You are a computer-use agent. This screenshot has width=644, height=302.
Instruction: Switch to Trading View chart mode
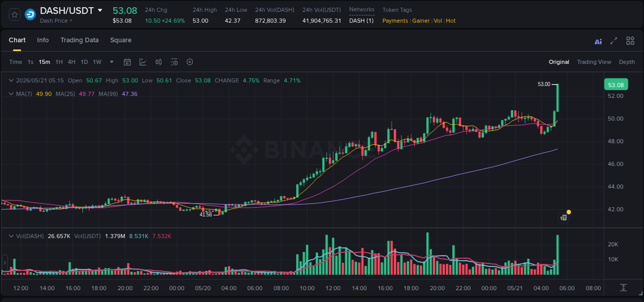[594, 62]
